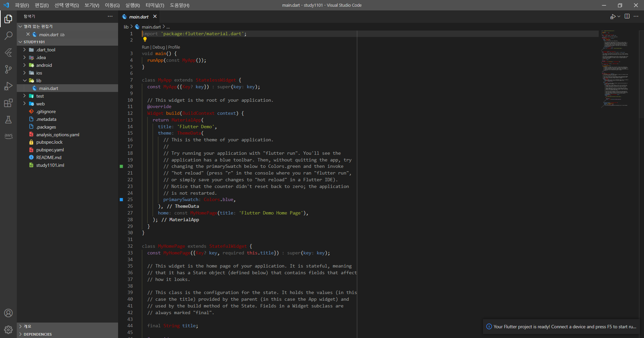Viewport: 644px width, 338px height.
Task: Click the run/debug play icon in editor toolbar
Action: pos(612,16)
